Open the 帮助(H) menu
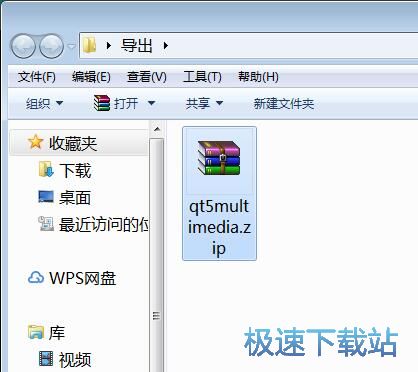The width and height of the screenshot is (418, 372). 258,77
